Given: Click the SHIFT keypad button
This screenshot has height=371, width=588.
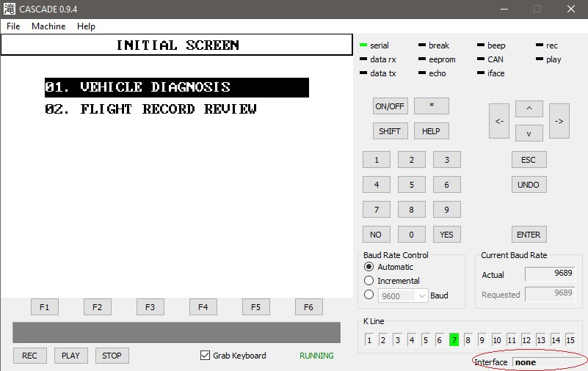Looking at the screenshot, I should pos(390,131).
